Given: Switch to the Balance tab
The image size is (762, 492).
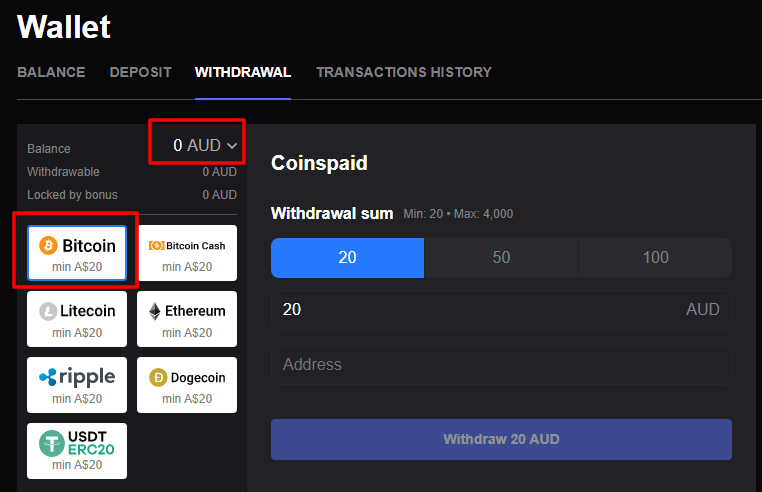Looking at the screenshot, I should point(51,72).
